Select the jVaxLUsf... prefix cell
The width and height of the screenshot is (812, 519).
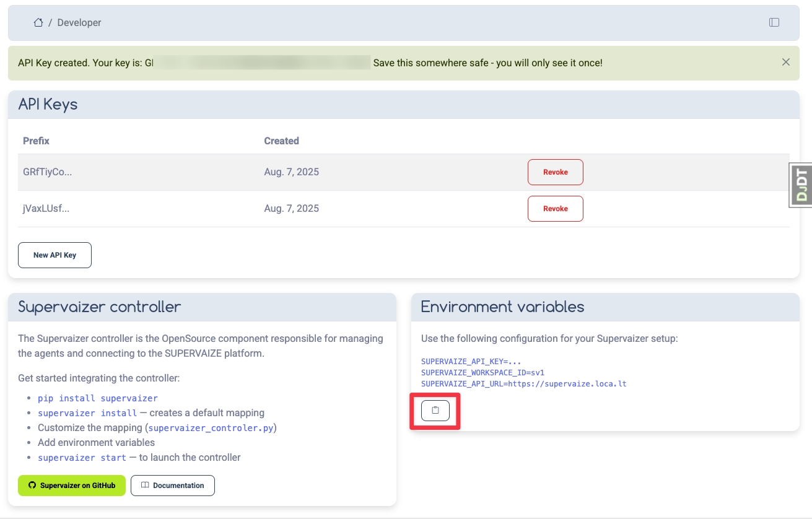(x=46, y=209)
